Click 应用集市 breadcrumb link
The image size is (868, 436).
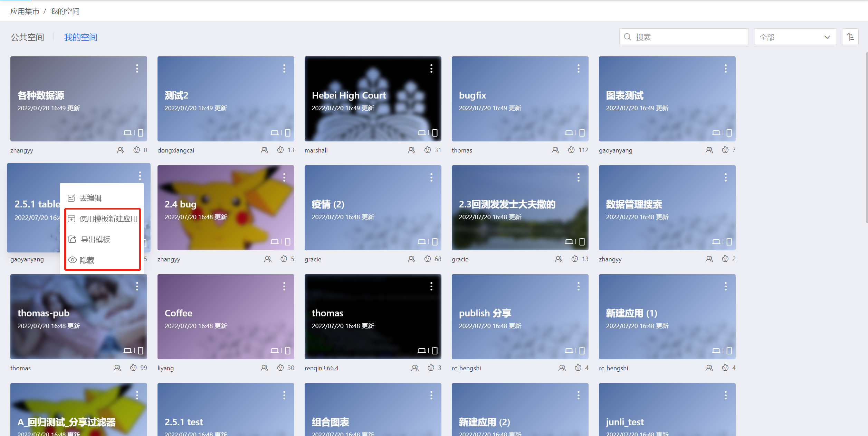point(25,11)
